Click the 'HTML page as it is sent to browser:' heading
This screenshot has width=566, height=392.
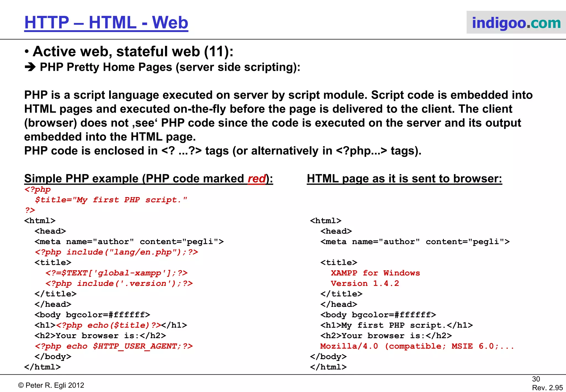point(404,179)
